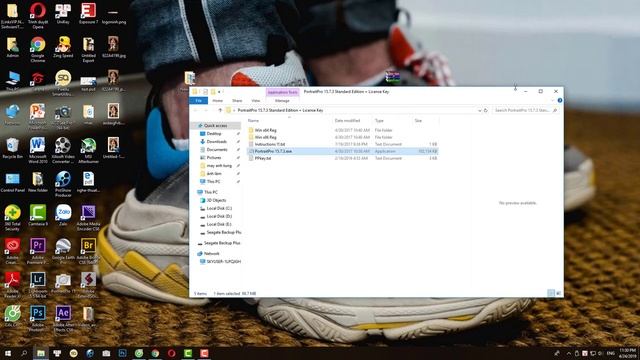Click the Refresh button beside address bar

pyautogui.click(x=486, y=110)
